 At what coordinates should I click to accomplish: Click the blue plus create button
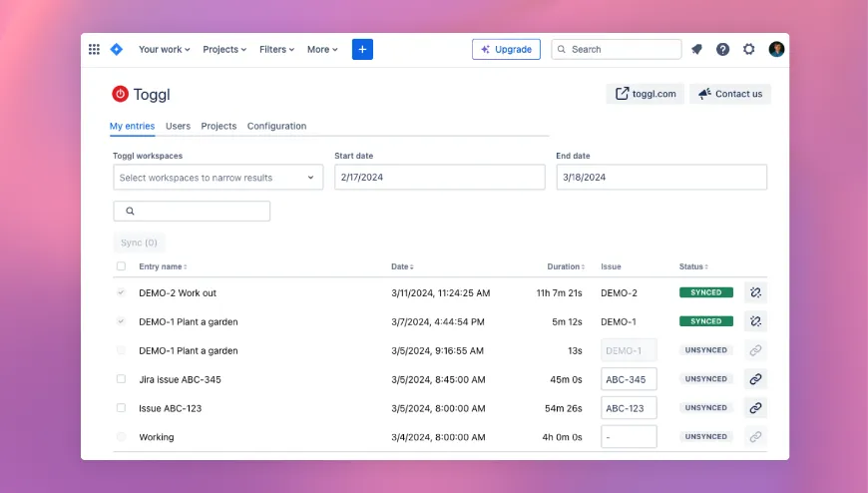coord(362,49)
